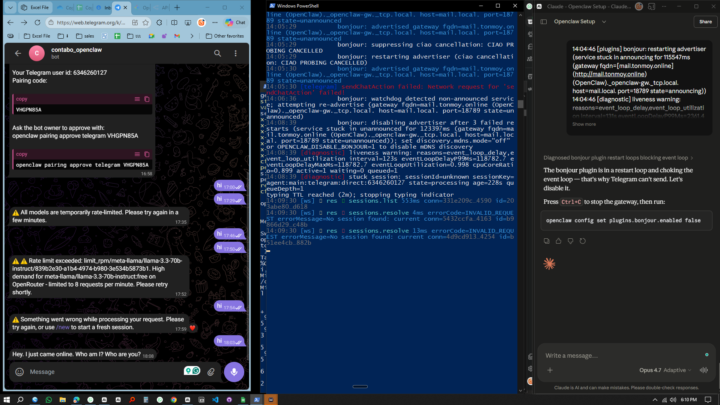Open Visual Studio Code from the taskbar
This screenshot has width=720, height=405.
coord(215,400)
